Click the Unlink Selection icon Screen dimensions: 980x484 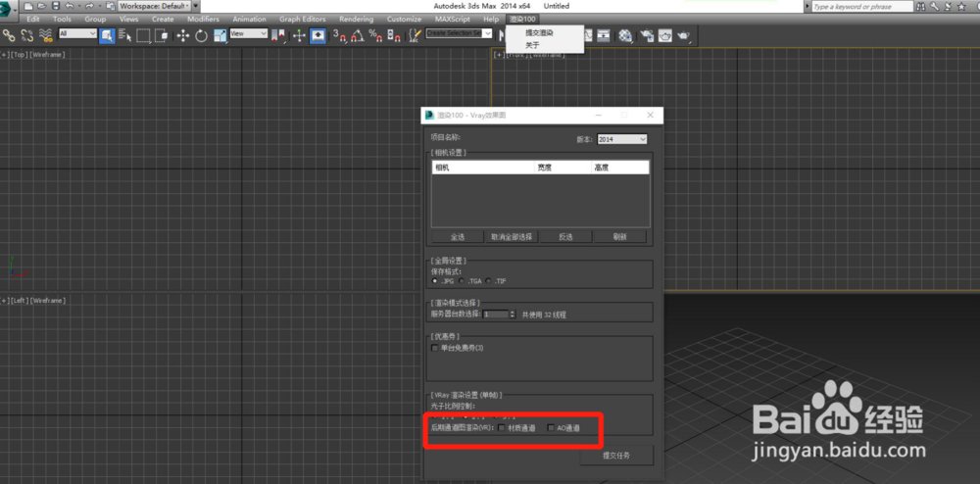tap(27, 35)
